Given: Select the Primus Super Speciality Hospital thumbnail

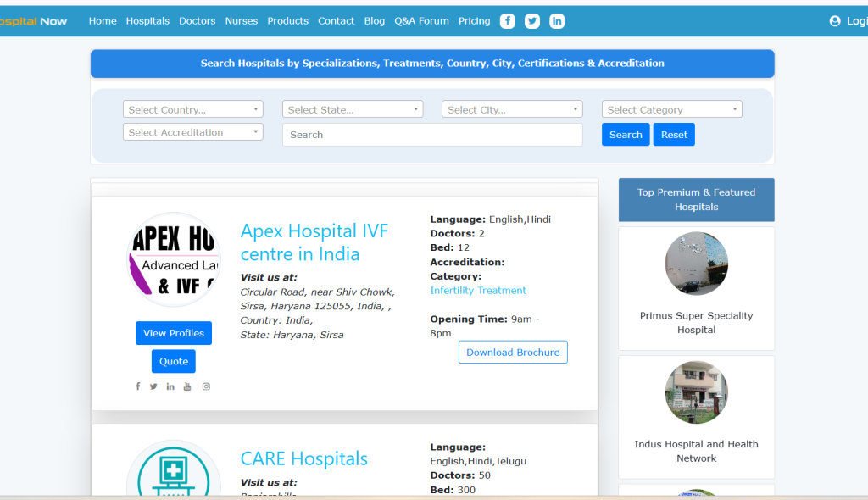Looking at the screenshot, I should pos(696,264).
